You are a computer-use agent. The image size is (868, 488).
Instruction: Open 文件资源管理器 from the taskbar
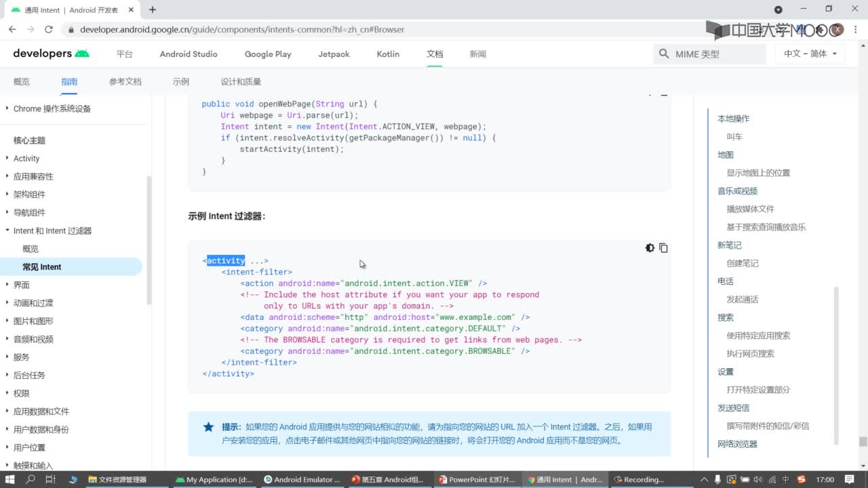tap(117, 479)
